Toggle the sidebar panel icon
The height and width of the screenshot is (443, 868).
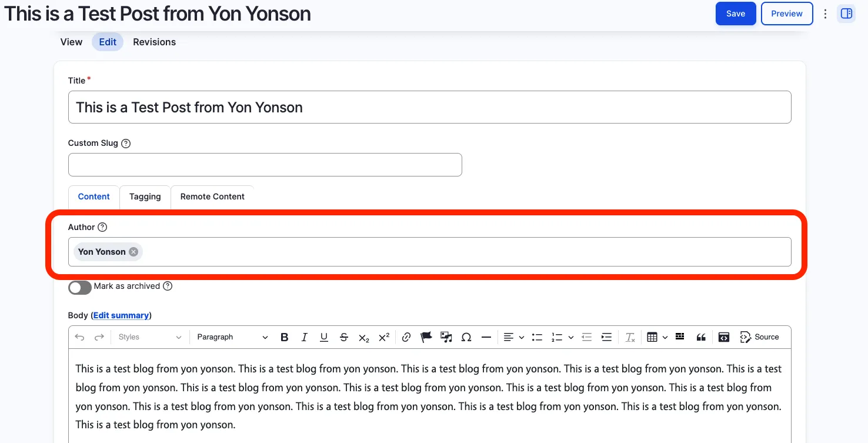pos(846,14)
